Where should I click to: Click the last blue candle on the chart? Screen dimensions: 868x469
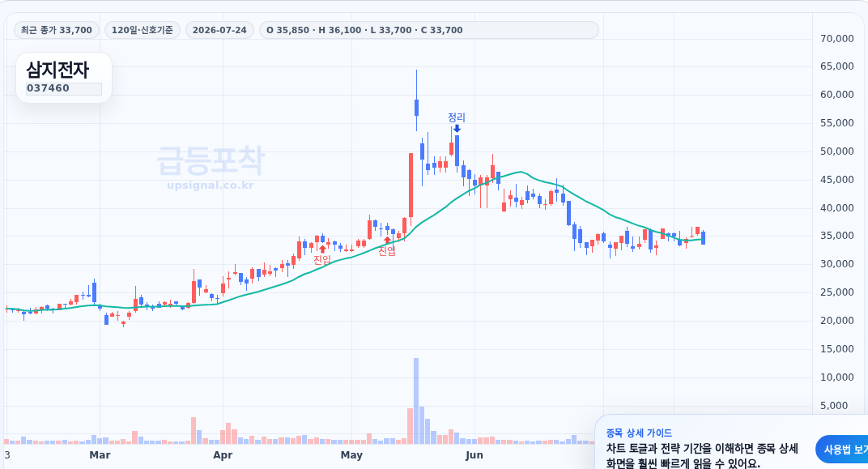(703, 238)
